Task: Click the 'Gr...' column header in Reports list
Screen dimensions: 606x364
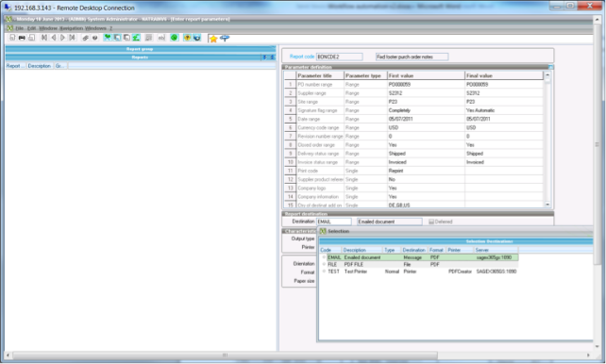Action: [59, 66]
